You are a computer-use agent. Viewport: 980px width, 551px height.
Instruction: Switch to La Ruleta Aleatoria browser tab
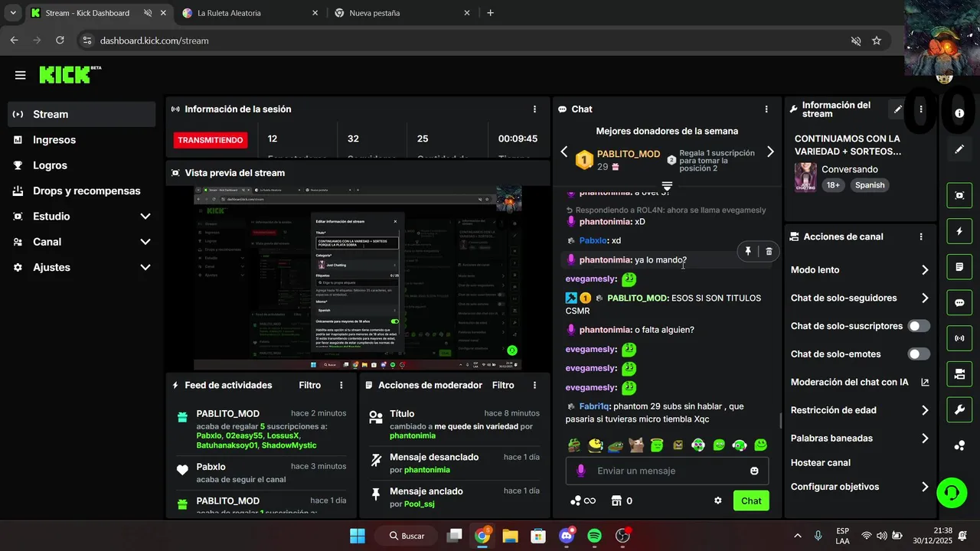(250, 13)
